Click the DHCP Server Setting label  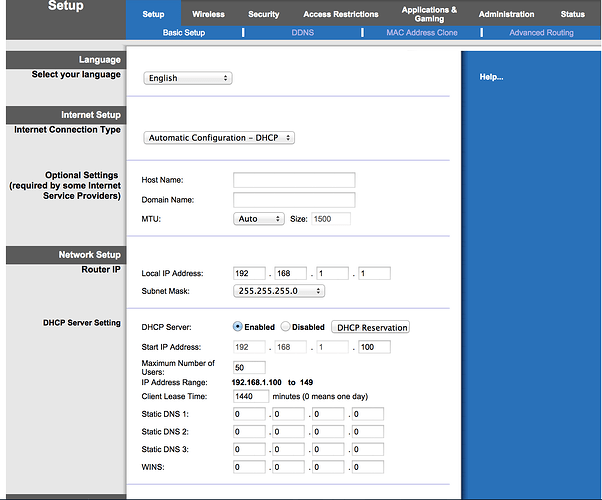click(x=81, y=323)
